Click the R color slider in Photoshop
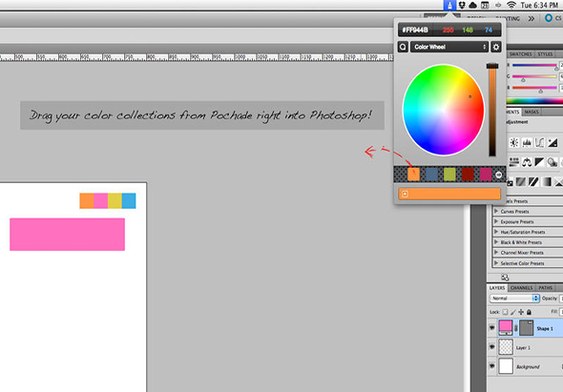 tap(534, 65)
